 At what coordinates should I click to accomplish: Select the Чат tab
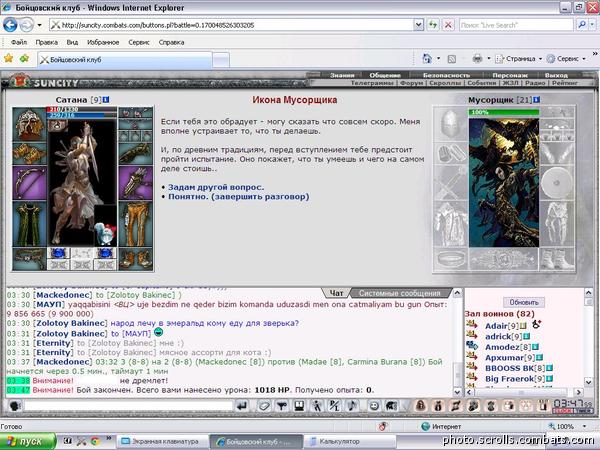click(x=336, y=293)
